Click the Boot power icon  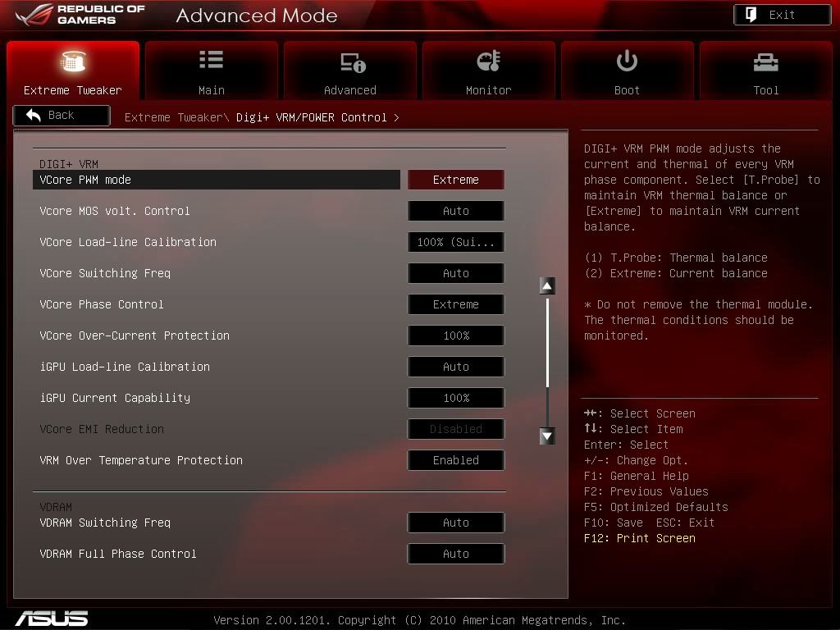click(x=627, y=62)
